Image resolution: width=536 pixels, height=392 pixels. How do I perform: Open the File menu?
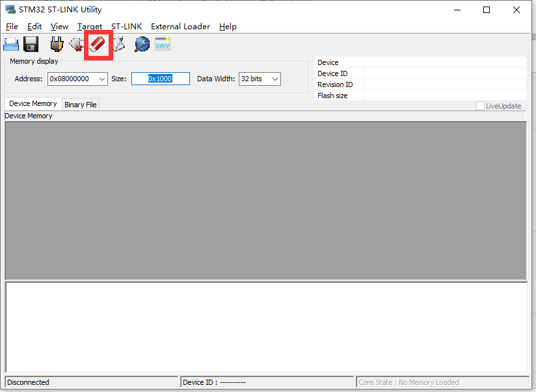click(x=12, y=26)
